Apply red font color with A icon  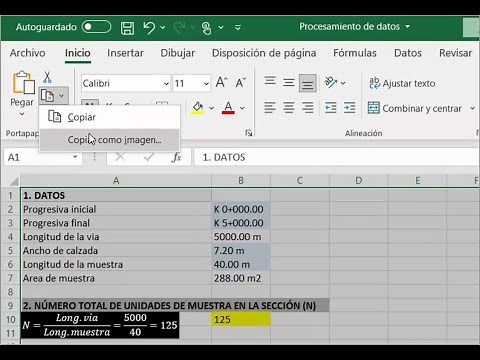228,108
